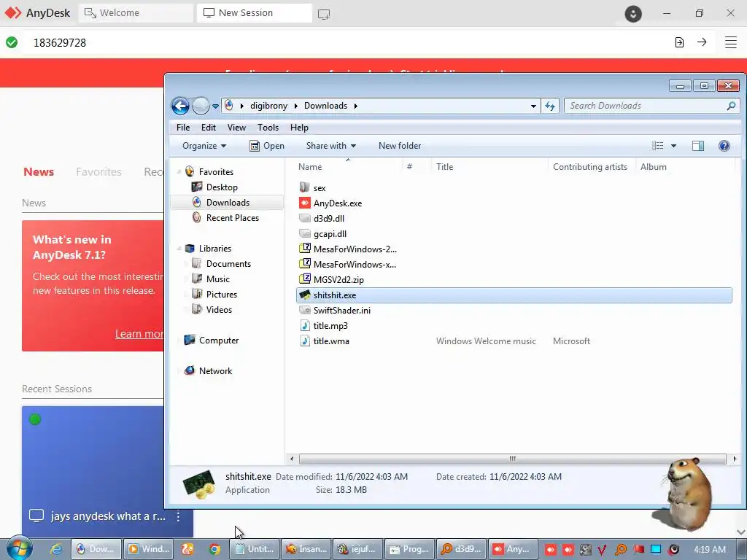The image size is (747, 560).
Task: Click AnyDesk profile dropdown circle icon
Action: click(x=633, y=13)
